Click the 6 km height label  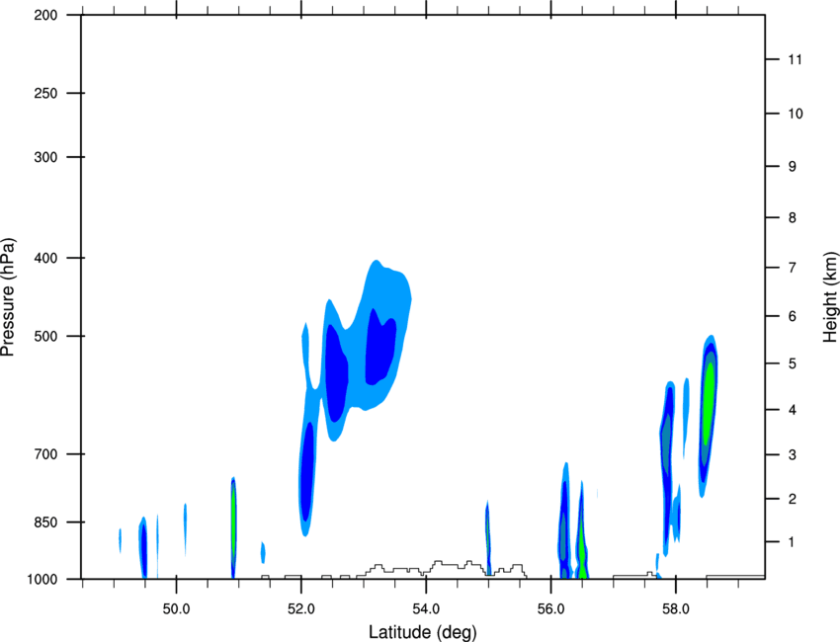tap(793, 316)
